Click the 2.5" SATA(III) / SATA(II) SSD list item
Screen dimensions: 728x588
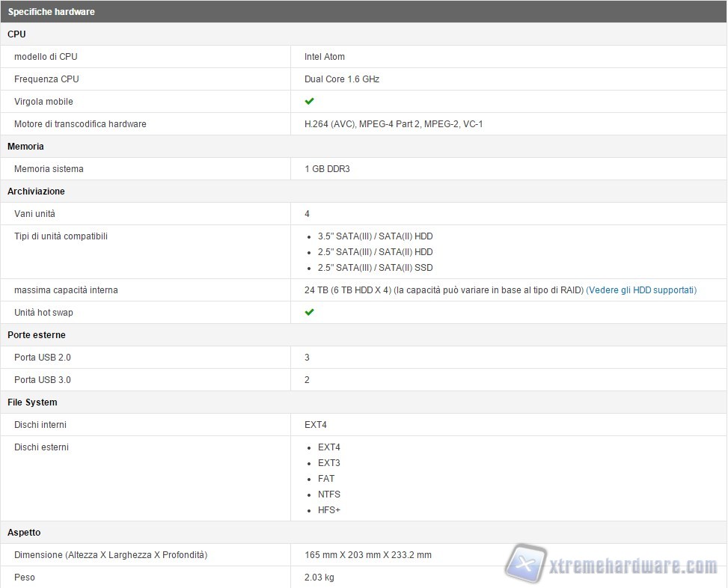(x=375, y=268)
